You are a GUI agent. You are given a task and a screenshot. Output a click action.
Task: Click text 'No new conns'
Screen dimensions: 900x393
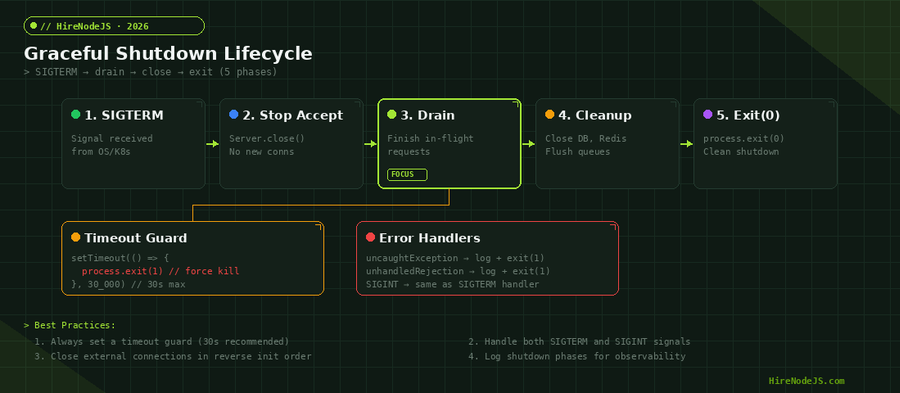(262, 152)
